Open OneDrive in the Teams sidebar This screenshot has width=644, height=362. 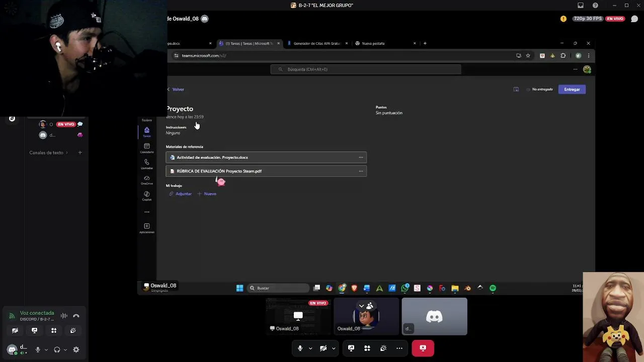tap(147, 180)
